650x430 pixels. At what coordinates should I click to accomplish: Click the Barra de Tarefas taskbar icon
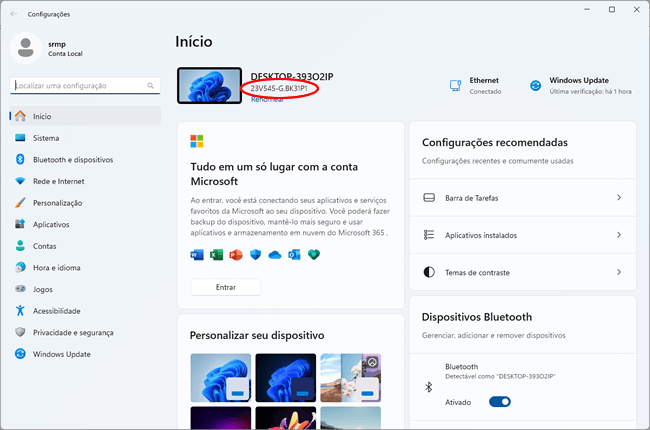429,197
